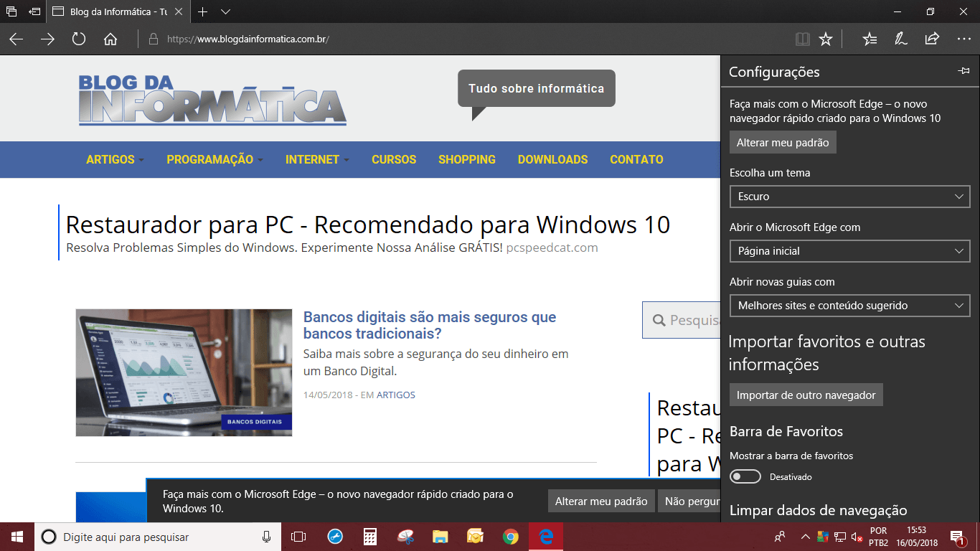Screen dimensions: 980x551
Task: Show tab previews chevron next to new tab
Action: click(x=225, y=11)
